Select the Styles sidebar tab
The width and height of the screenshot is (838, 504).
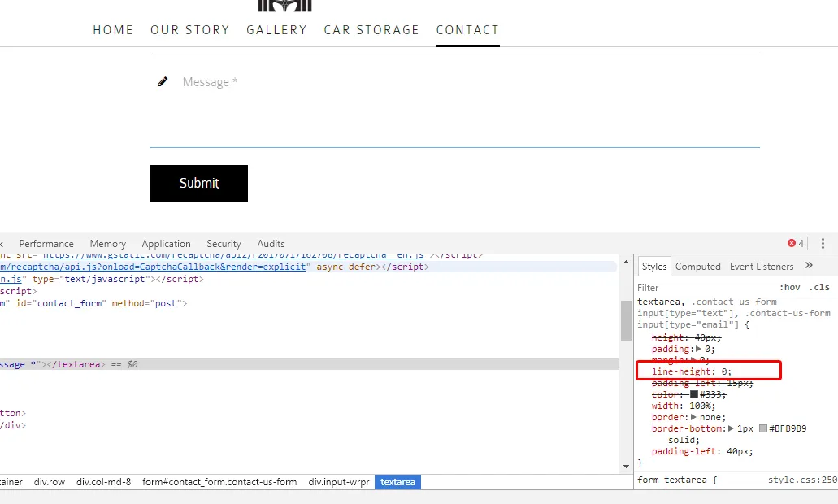(x=654, y=266)
